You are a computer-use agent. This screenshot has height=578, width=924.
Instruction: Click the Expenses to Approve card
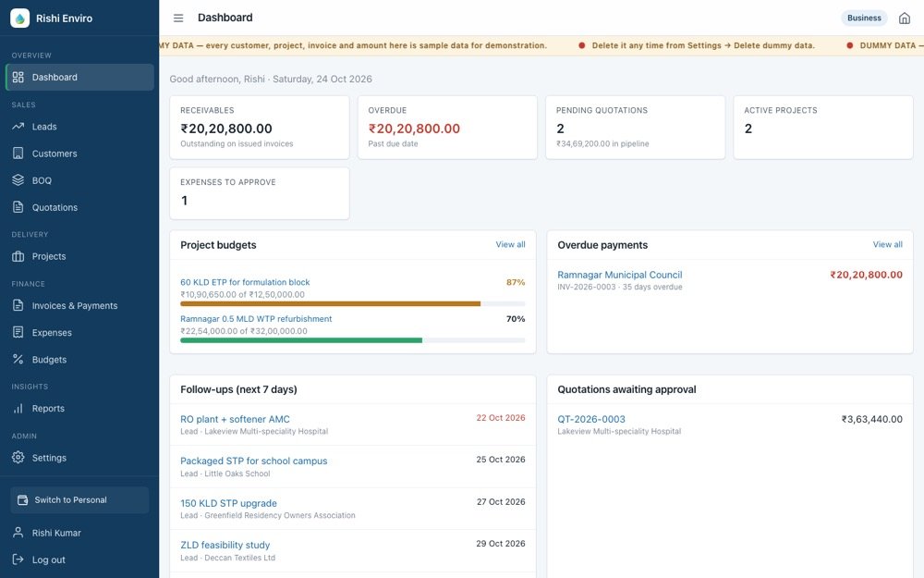tap(260, 193)
